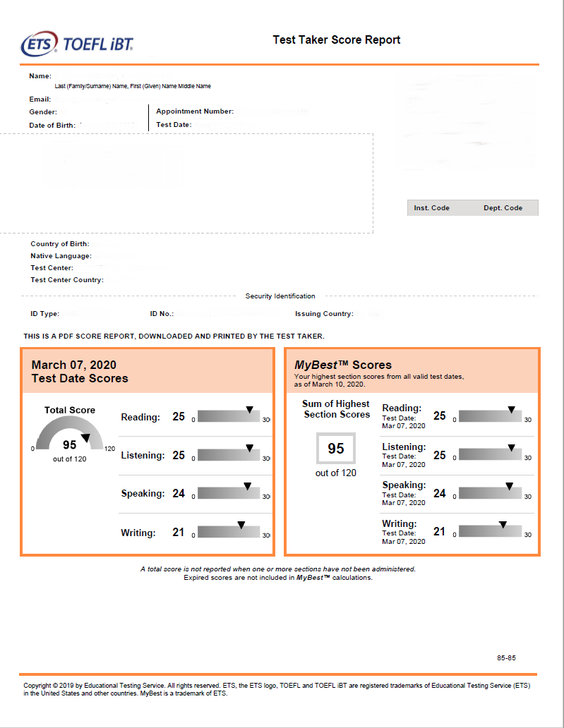
Task: Click the 'Test Center Country:' label
Action: pyautogui.click(x=67, y=280)
